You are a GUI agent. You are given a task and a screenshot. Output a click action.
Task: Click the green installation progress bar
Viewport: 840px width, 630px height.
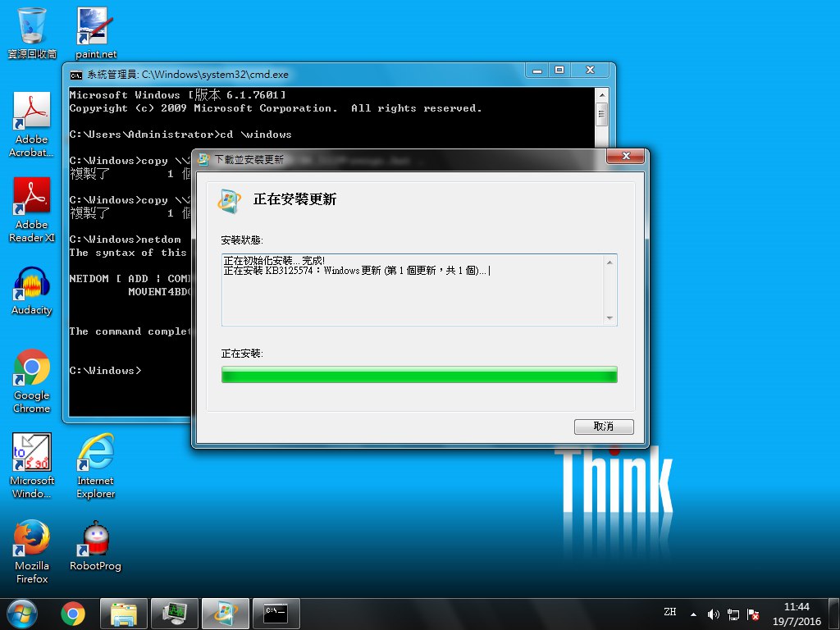(x=419, y=375)
